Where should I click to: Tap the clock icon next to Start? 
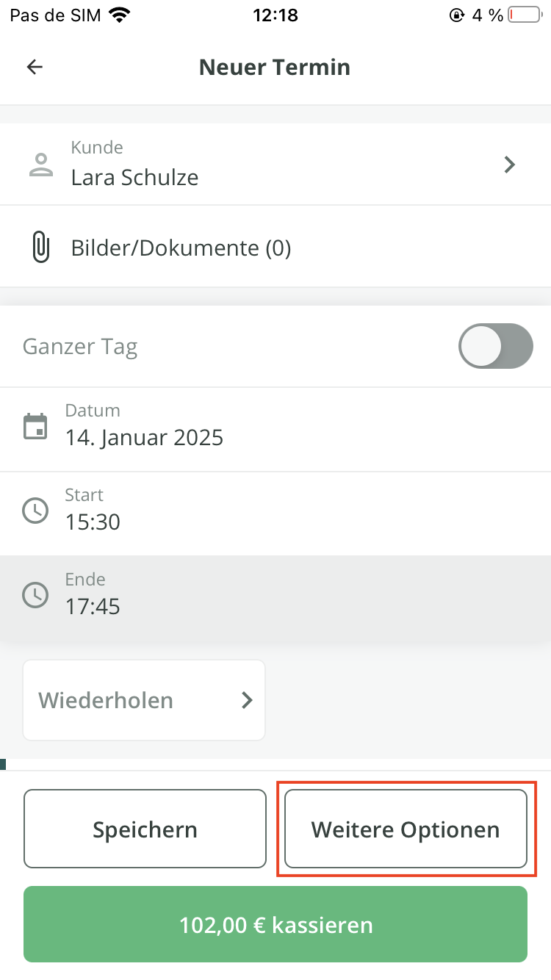pyautogui.click(x=35, y=511)
